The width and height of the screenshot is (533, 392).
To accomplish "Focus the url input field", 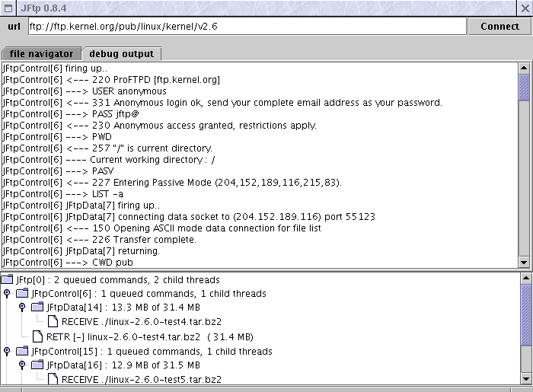I will (x=247, y=27).
